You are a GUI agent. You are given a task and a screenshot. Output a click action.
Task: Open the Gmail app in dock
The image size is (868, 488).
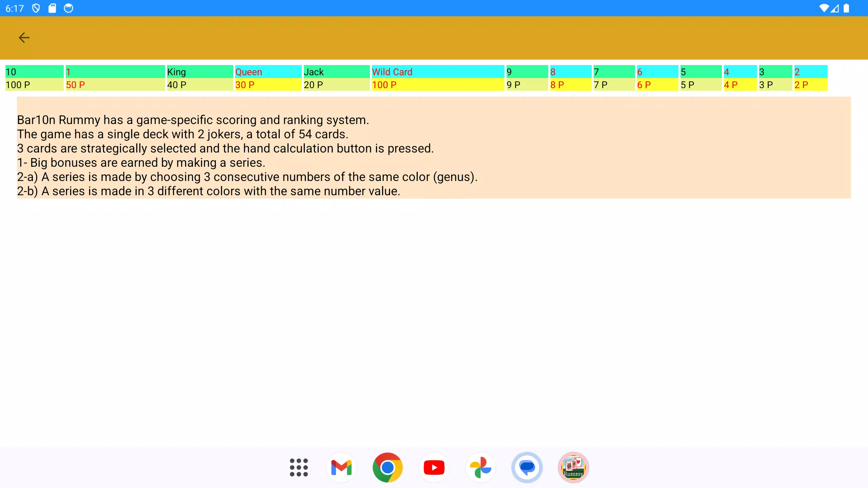click(x=341, y=468)
